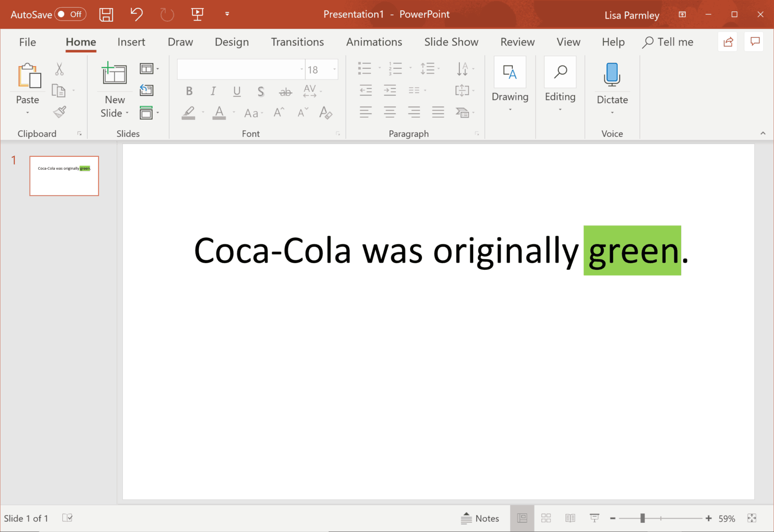Toggle italic formatting
This screenshot has height=532, width=774.
(213, 91)
